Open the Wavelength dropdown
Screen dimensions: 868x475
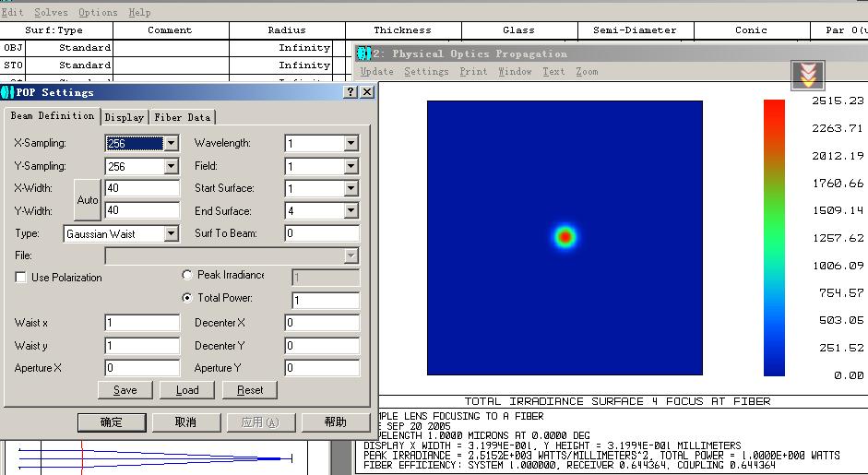point(351,143)
